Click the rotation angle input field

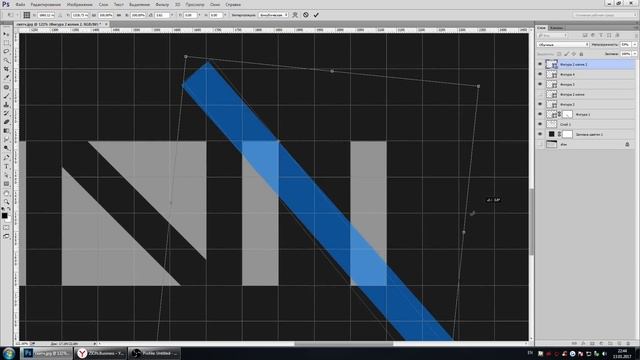click(162, 15)
